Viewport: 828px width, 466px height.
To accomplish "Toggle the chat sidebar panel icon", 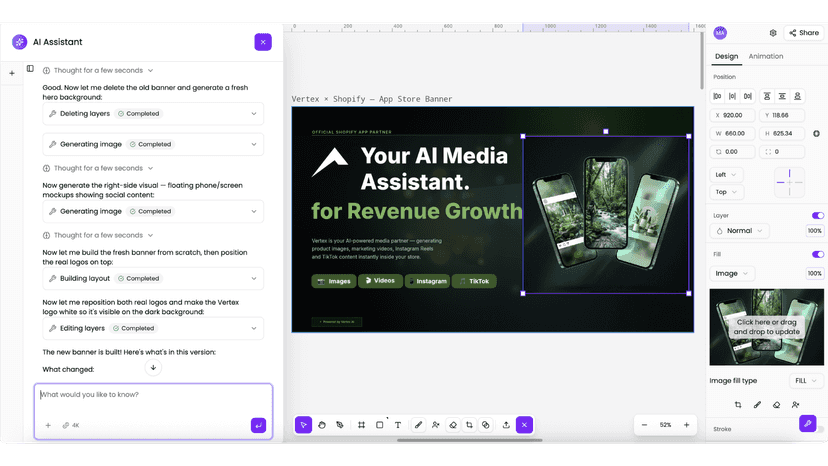I will pos(30,69).
